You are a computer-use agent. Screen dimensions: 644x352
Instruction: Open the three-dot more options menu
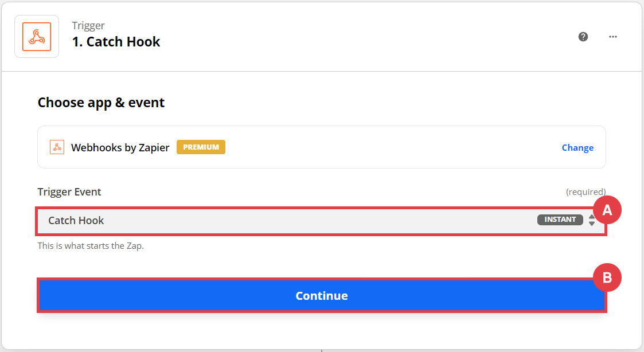click(x=613, y=37)
